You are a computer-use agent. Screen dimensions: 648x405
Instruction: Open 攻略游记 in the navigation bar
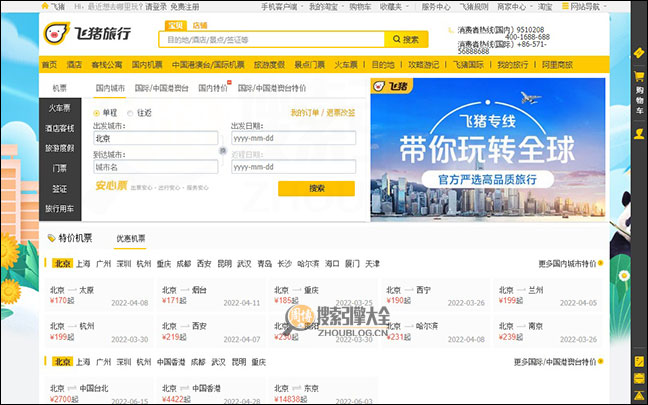424,65
